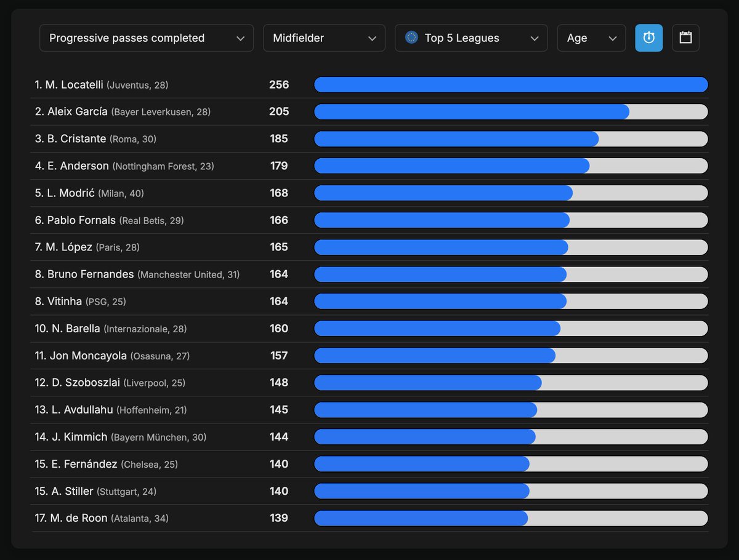The height and width of the screenshot is (560, 739).
Task: Click Kimmich's value 144
Action: 279,437
